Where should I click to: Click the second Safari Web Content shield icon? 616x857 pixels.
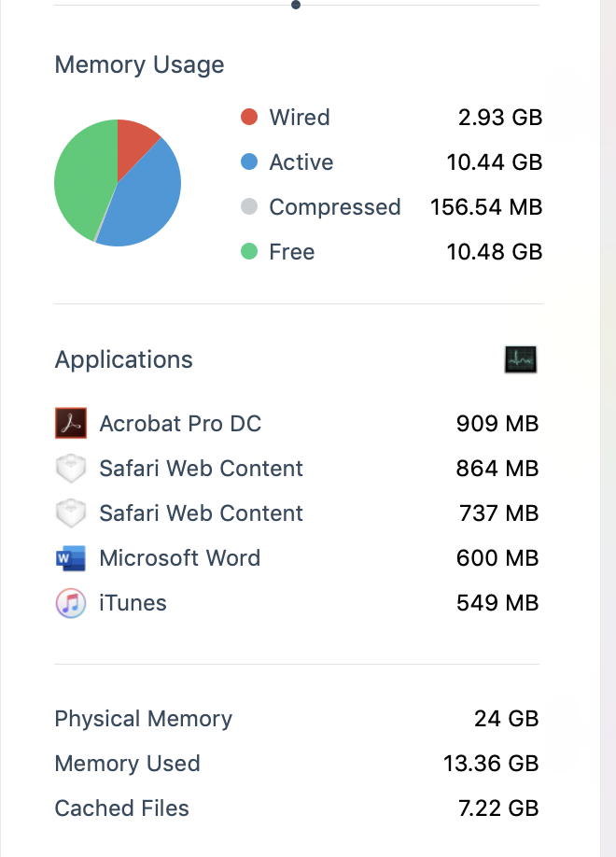click(71, 513)
